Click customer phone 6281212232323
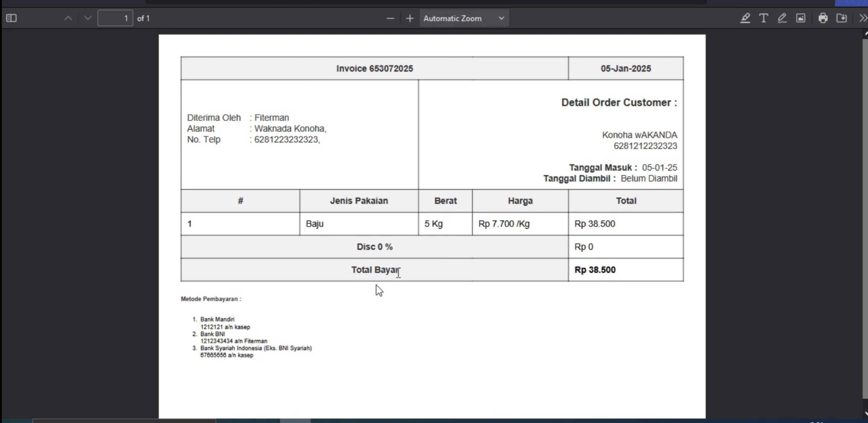 pyautogui.click(x=645, y=146)
